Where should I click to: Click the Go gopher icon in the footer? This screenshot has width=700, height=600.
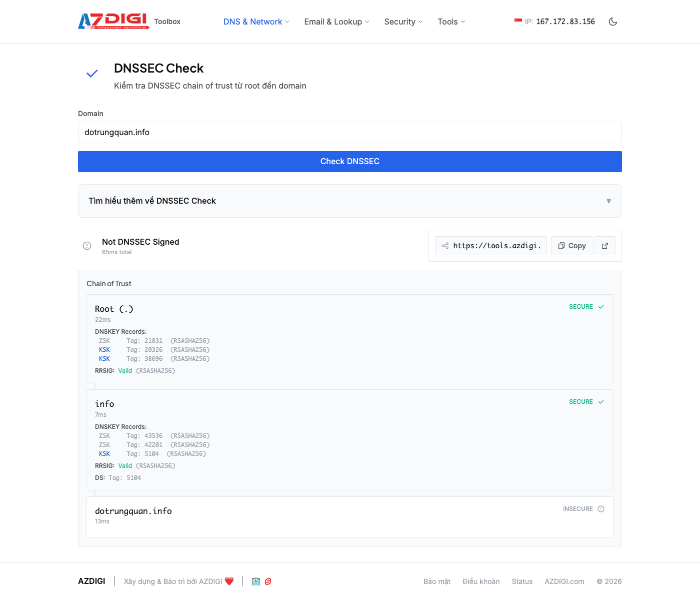255,581
